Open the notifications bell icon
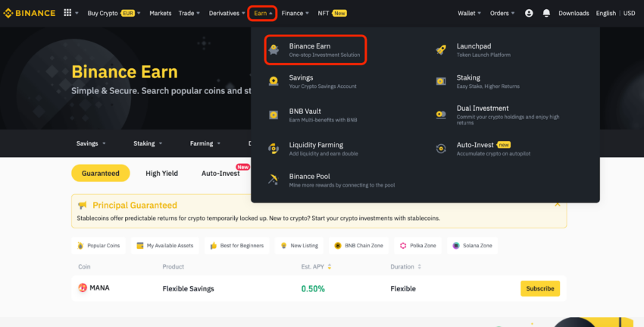Screen dimensions: 644x327 [546, 13]
